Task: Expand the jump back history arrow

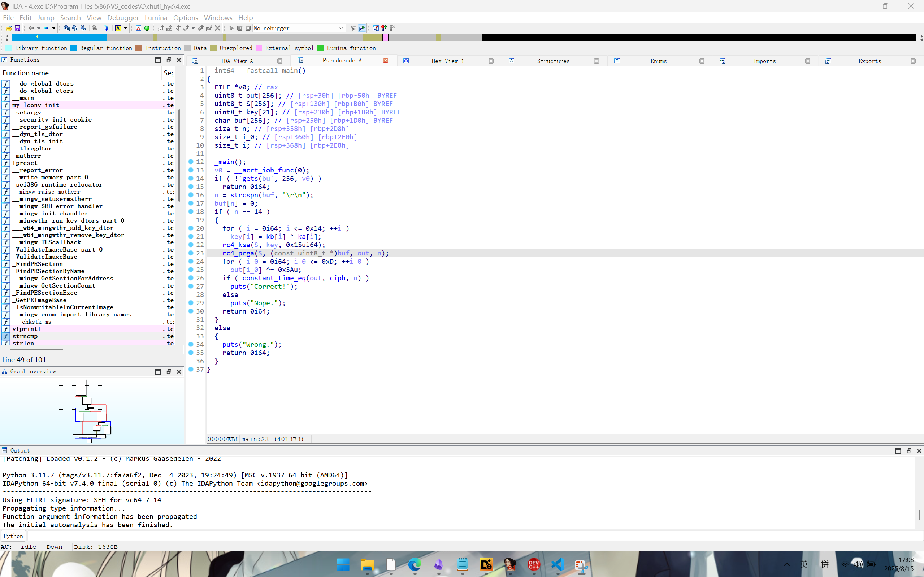Action: [x=39, y=28]
